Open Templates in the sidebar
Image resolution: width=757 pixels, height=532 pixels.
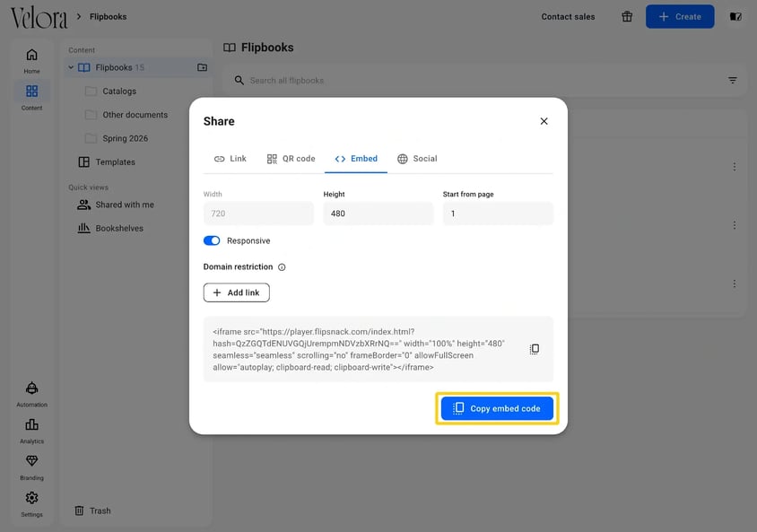(116, 161)
